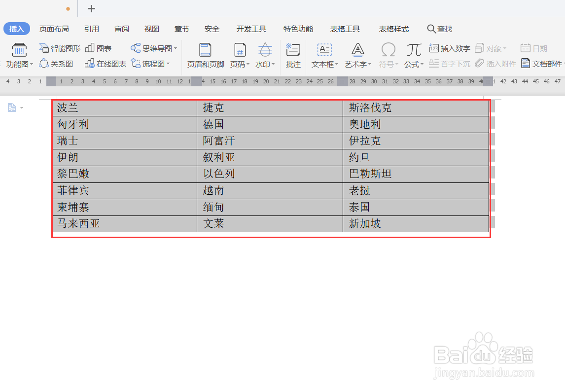Open the 安全 tab

point(212,29)
